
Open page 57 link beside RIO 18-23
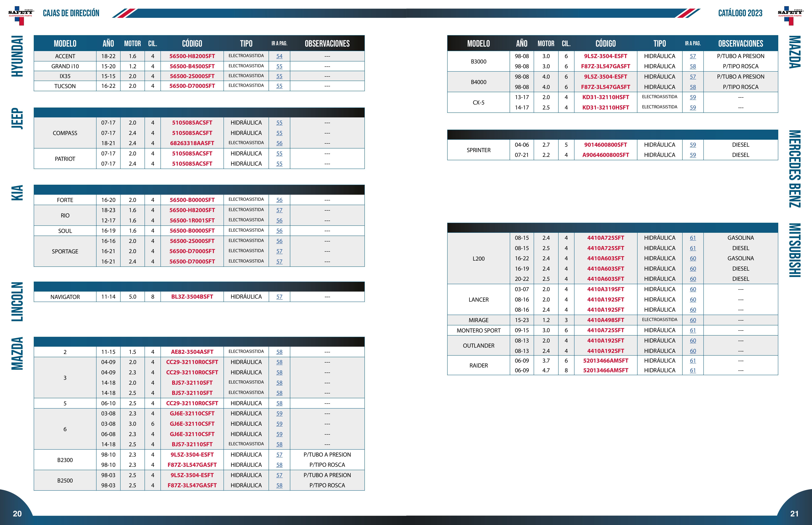pos(279,210)
